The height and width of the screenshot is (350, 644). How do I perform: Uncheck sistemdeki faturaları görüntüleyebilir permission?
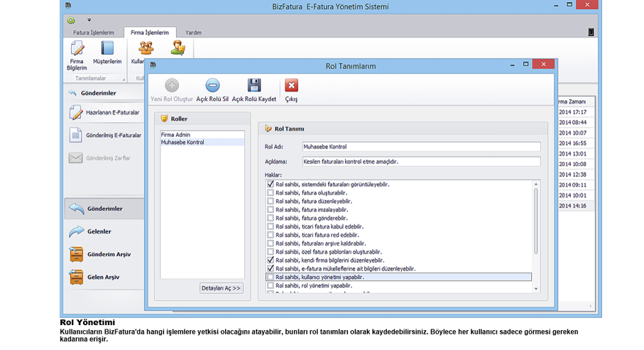click(270, 185)
